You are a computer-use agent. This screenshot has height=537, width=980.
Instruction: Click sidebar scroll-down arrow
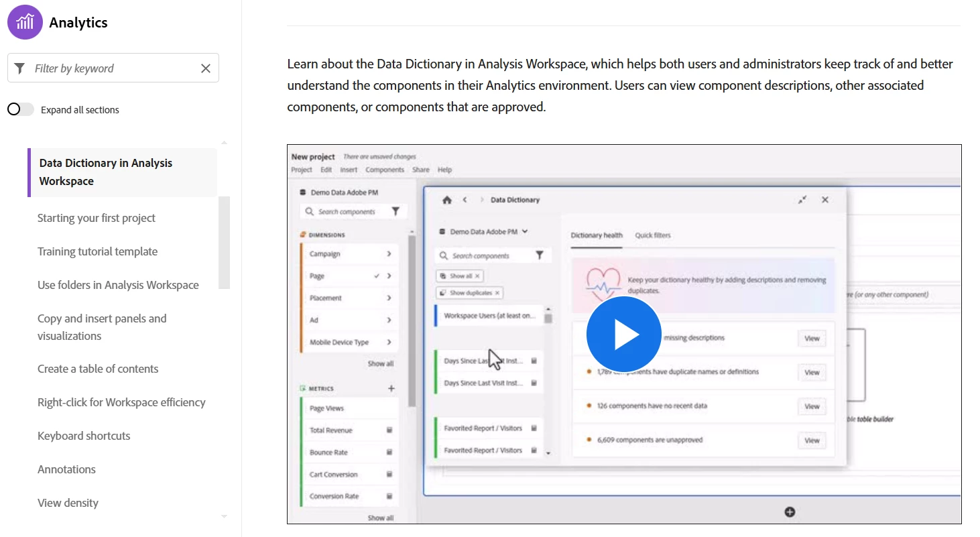224,516
